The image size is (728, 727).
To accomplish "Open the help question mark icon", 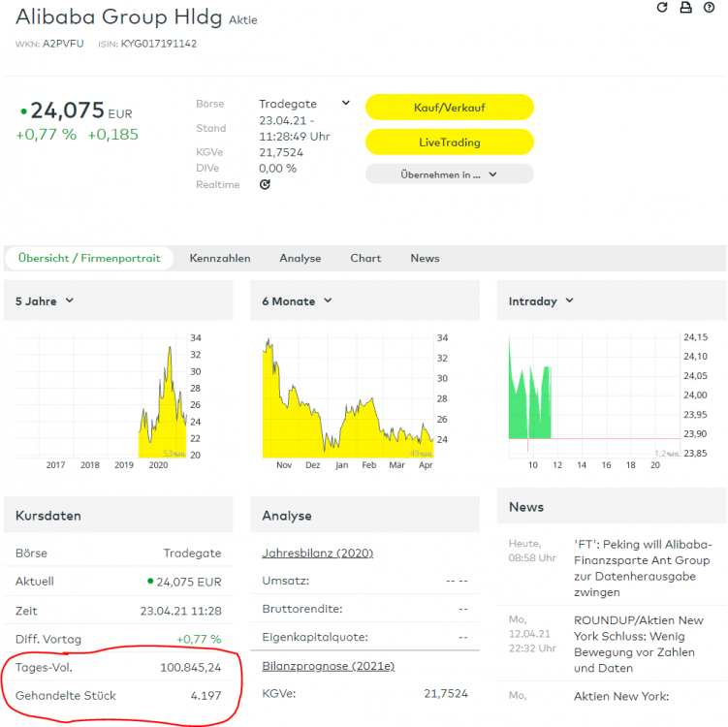I will pyautogui.click(x=709, y=8).
